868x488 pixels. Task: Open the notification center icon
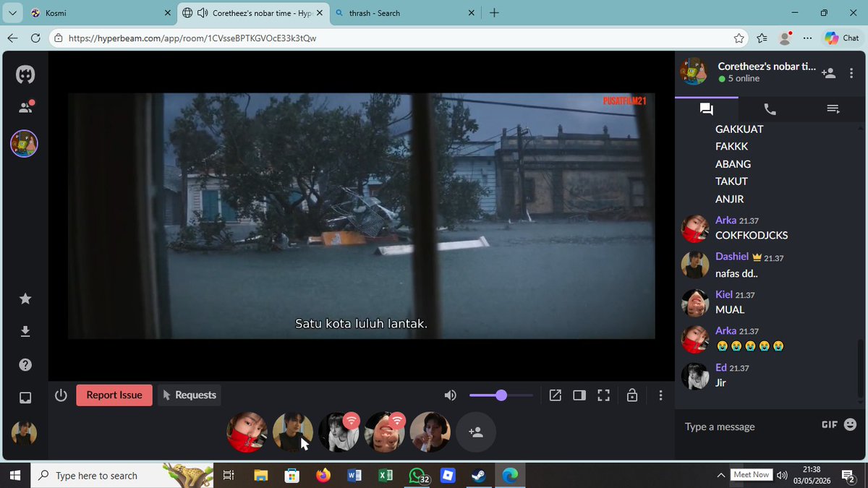click(x=848, y=476)
